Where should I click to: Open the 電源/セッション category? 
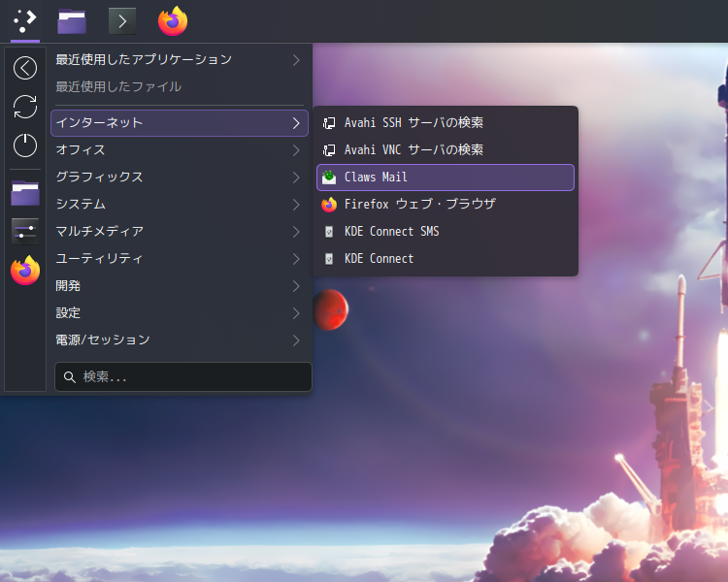tap(180, 340)
